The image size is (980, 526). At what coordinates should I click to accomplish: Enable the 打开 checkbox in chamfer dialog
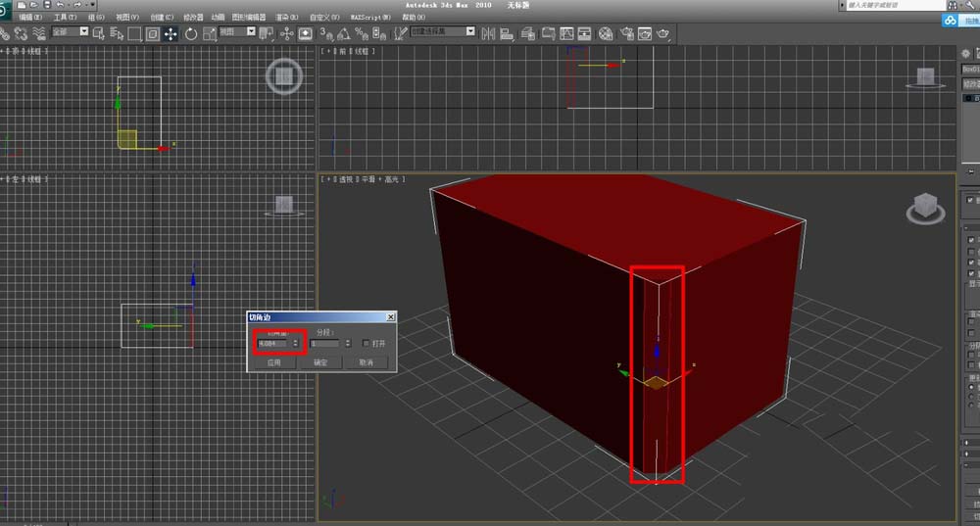pyautogui.click(x=367, y=344)
